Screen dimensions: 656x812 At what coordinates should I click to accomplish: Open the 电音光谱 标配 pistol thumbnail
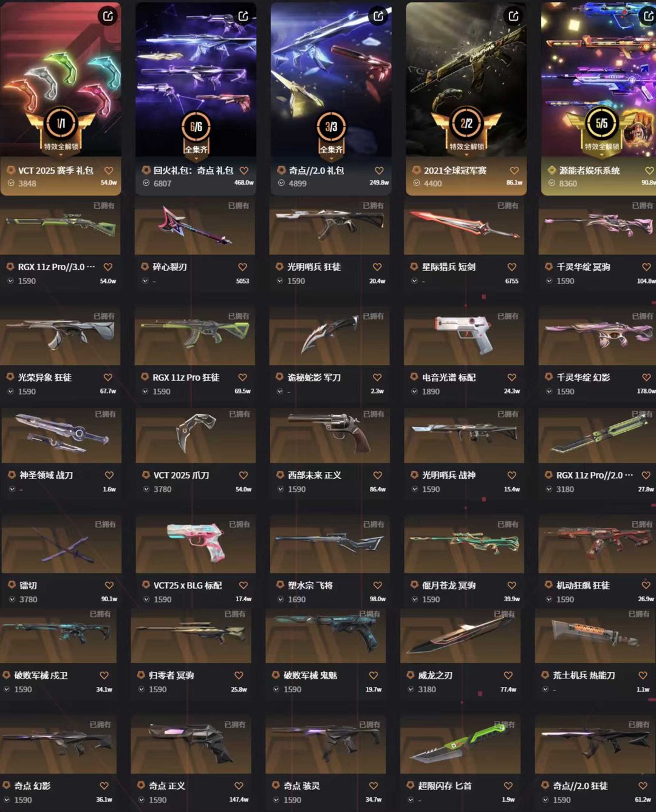(x=464, y=336)
